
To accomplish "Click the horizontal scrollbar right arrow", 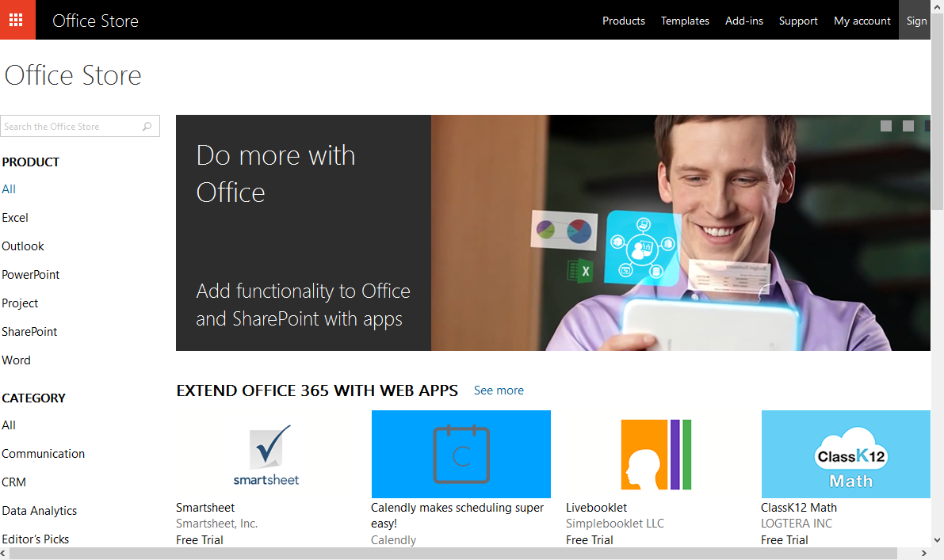I will coord(924,554).
